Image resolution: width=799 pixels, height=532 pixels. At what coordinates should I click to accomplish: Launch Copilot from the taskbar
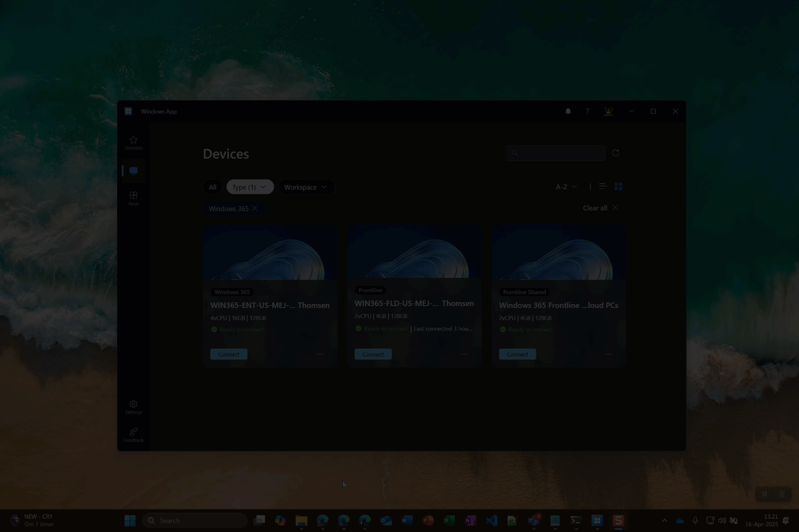click(280, 521)
